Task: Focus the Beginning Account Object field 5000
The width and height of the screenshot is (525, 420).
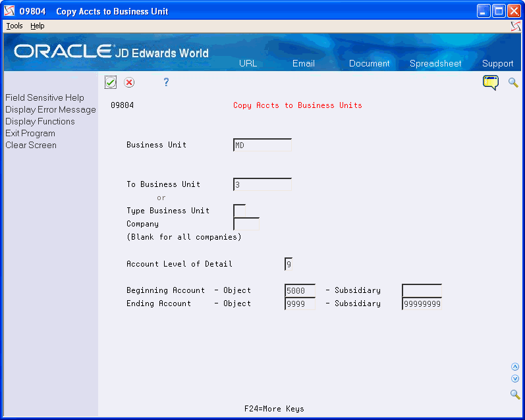Action: tap(300, 290)
